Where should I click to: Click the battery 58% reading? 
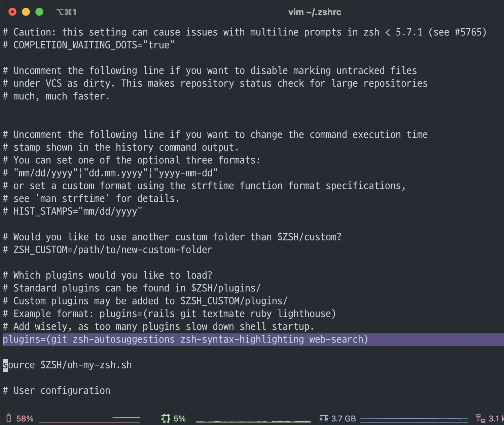coord(25,419)
